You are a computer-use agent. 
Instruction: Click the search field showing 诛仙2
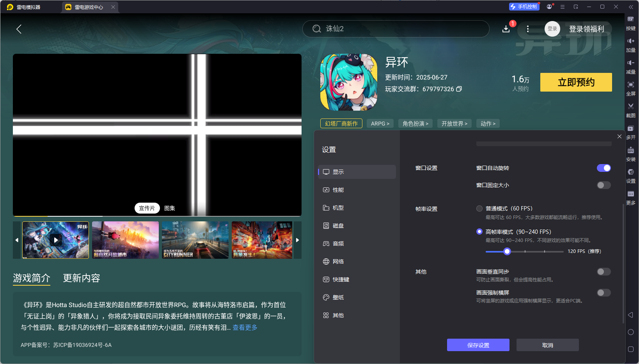tap(396, 29)
